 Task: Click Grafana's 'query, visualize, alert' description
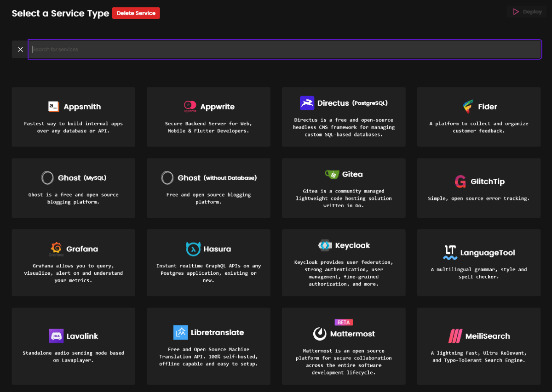tap(74, 273)
